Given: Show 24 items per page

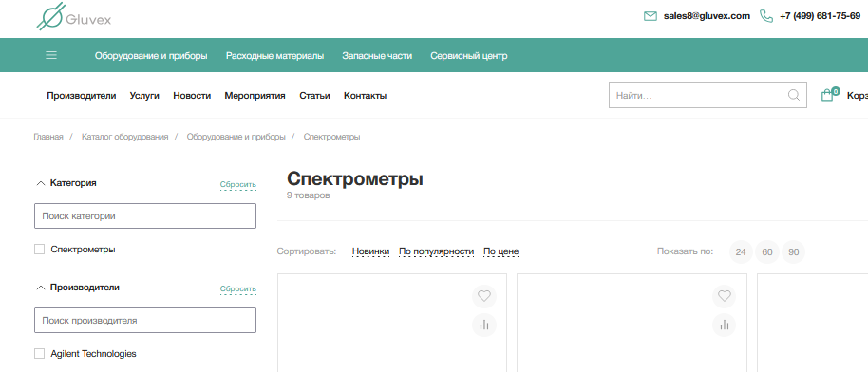Looking at the screenshot, I should [x=741, y=251].
